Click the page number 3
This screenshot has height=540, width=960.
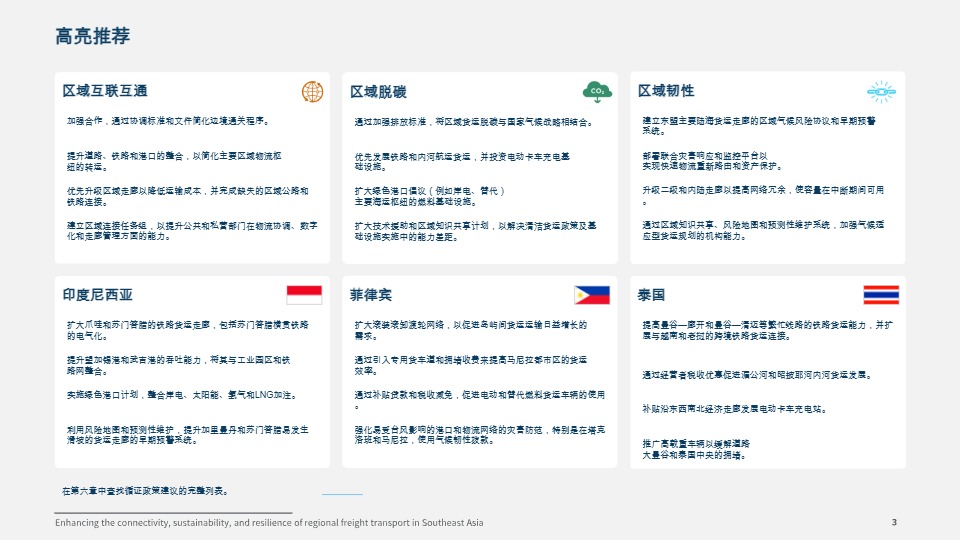(x=894, y=522)
